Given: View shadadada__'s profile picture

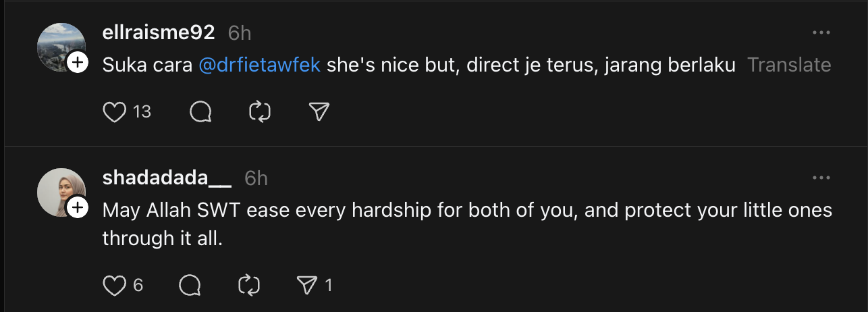Looking at the screenshot, I should tap(58, 190).
